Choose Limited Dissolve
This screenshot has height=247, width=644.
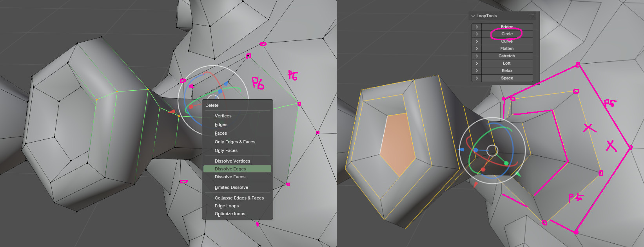[x=237, y=187]
